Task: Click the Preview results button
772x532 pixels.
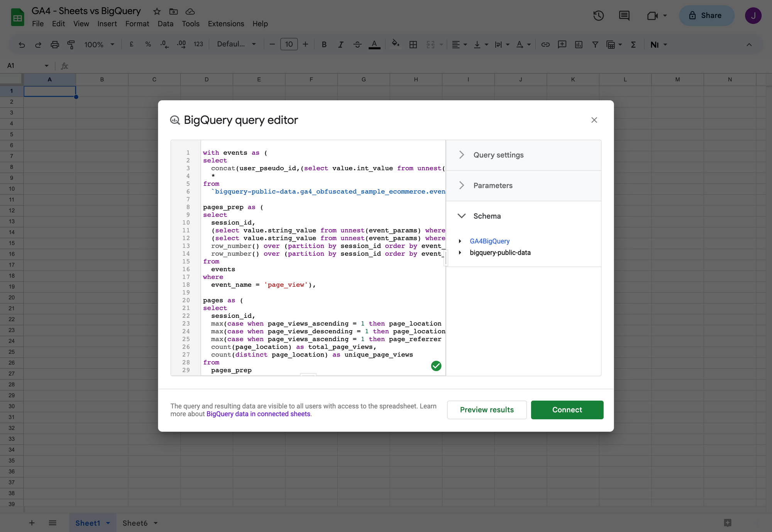Action: coord(487,410)
